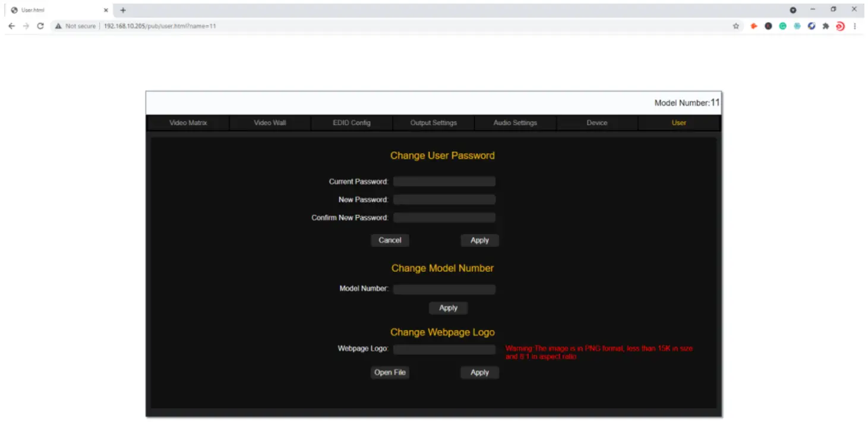Open the Audio Settings tab
Image resolution: width=868 pixels, height=422 pixels.
[515, 123]
